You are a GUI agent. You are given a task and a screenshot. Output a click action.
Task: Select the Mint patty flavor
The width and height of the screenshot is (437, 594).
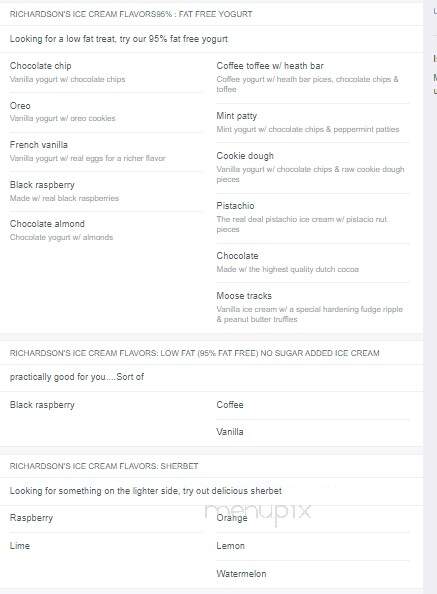[237, 116]
